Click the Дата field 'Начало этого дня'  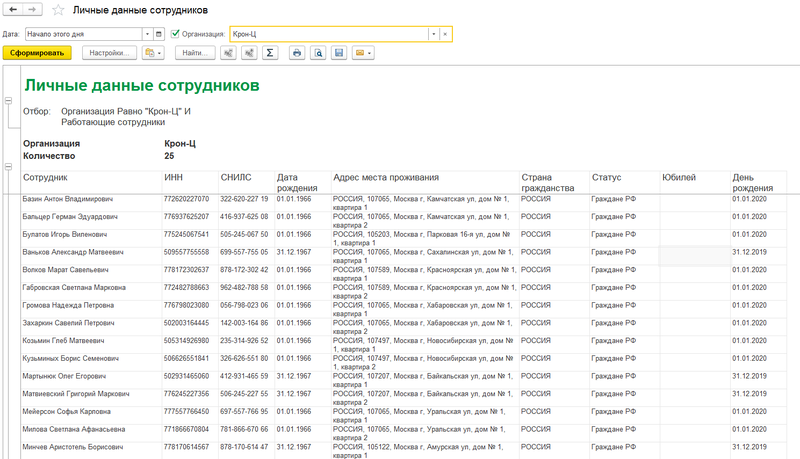tap(84, 34)
